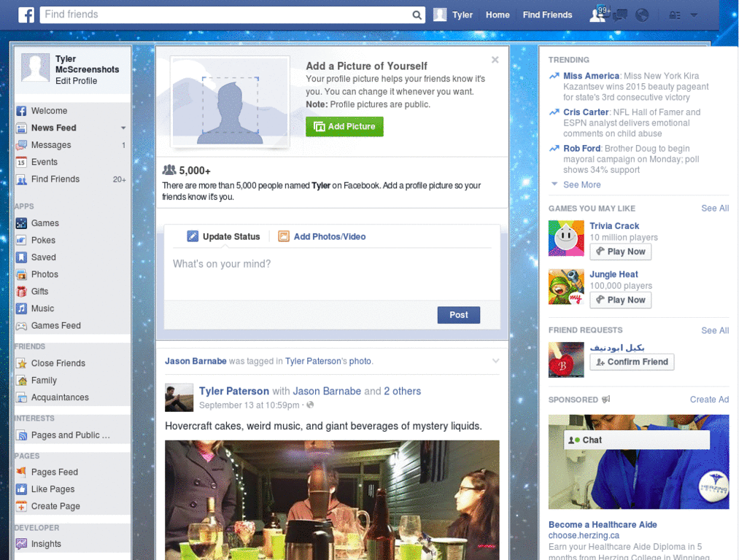Click the Photos app icon

[21, 275]
